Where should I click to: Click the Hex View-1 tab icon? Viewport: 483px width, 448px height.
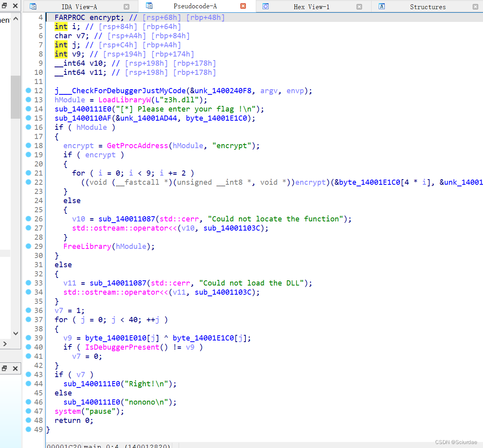[x=265, y=6]
